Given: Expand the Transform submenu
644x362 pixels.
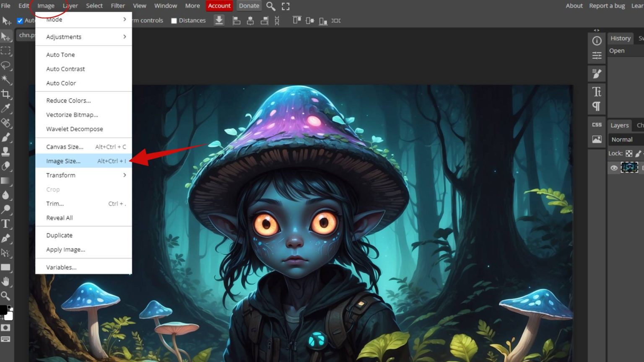Looking at the screenshot, I should (x=84, y=175).
